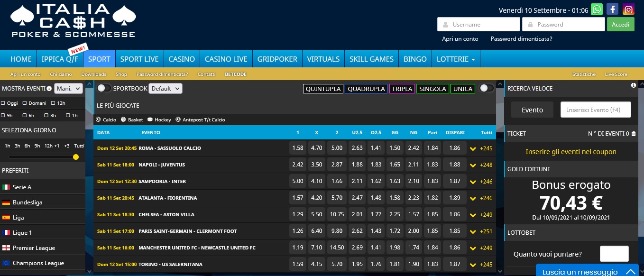This screenshot has width=644, height=276.
Task: Click 'Apri un conto' under the username field
Action: point(460,39)
